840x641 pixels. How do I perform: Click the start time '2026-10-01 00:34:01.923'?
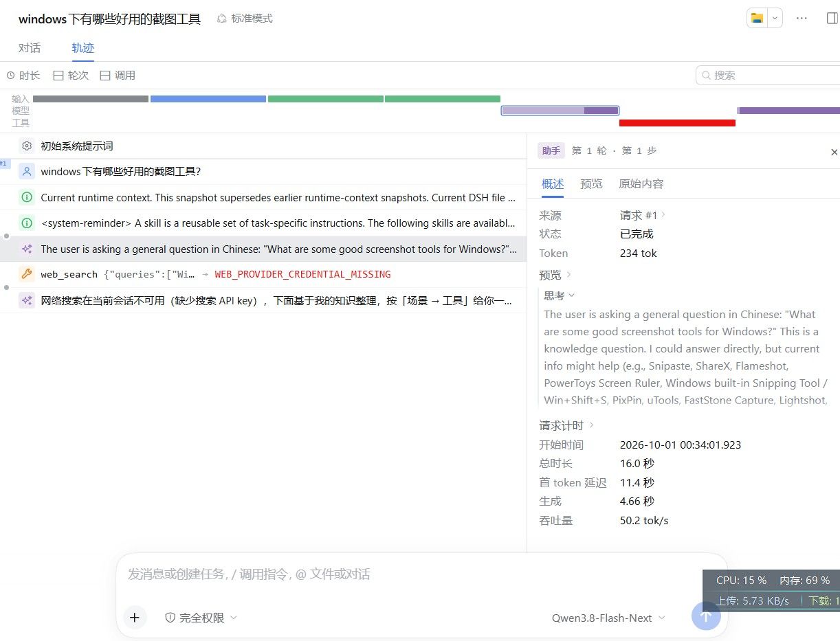(681, 445)
